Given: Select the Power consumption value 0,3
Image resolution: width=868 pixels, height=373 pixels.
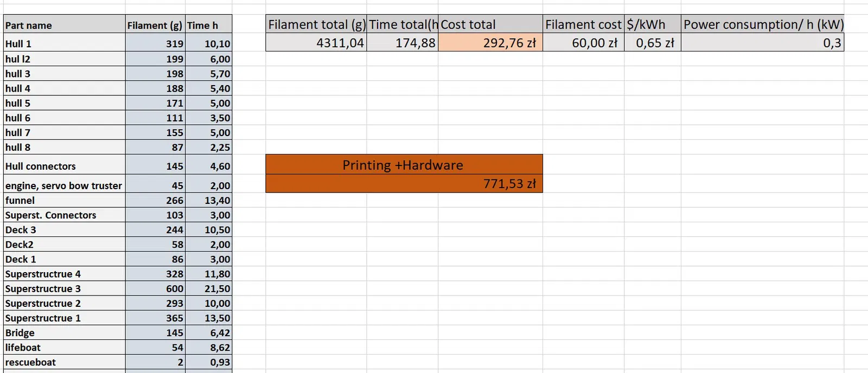Looking at the screenshot, I should [x=762, y=43].
